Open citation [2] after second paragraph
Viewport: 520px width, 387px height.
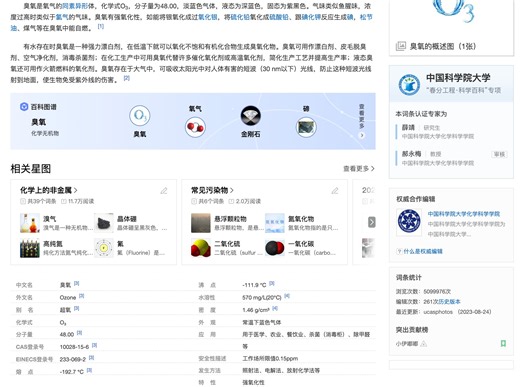tap(127, 78)
